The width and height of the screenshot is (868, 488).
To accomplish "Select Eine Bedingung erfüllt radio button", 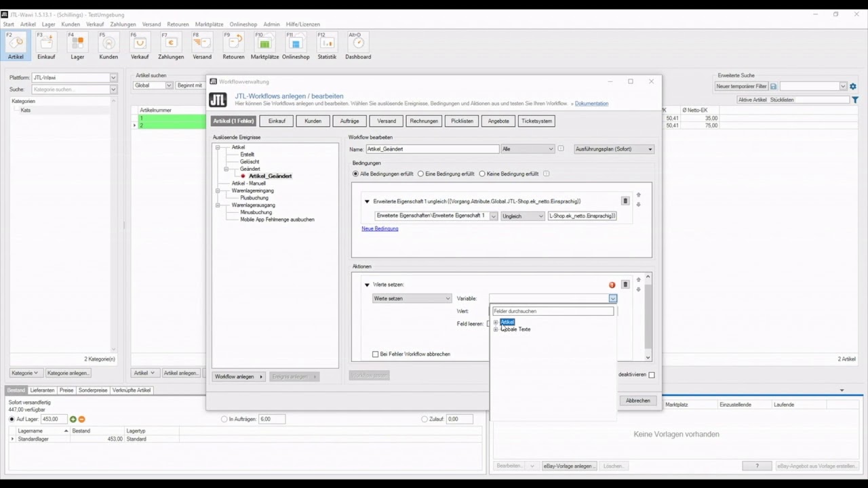I will pyautogui.click(x=420, y=174).
